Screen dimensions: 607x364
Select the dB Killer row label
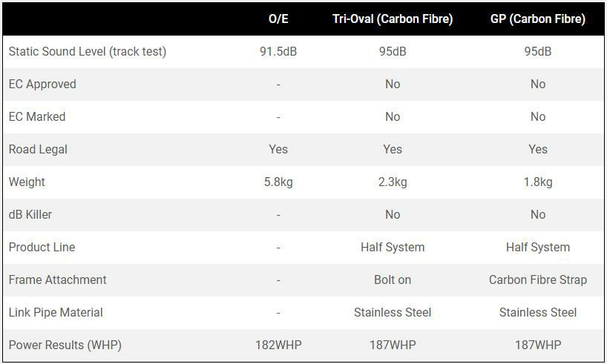pyautogui.click(x=30, y=215)
